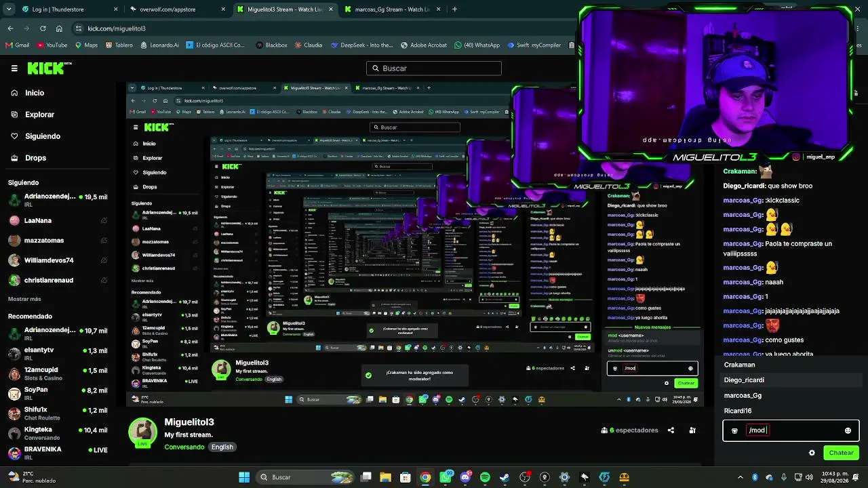Open Shifu1x Chat Roulette channel
The image size is (868, 488).
(x=58, y=413)
